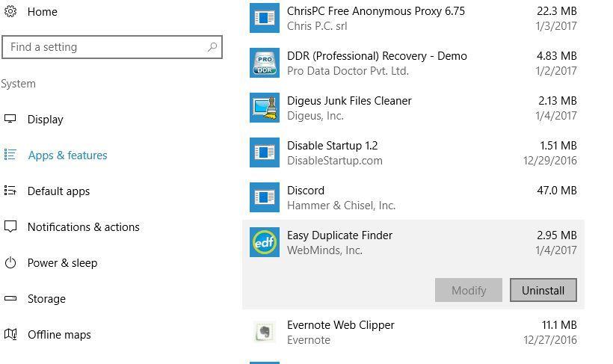Click the install date 12/27/2016

pyautogui.click(x=550, y=340)
